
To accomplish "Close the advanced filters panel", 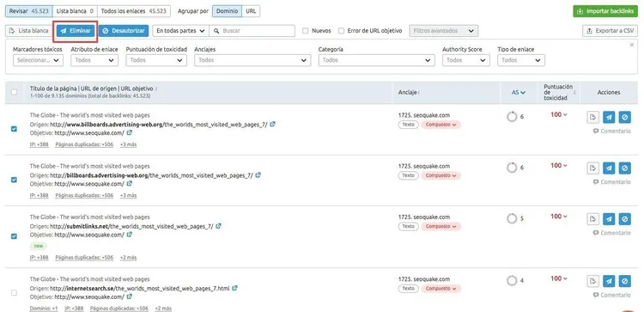I will [x=632, y=45].
